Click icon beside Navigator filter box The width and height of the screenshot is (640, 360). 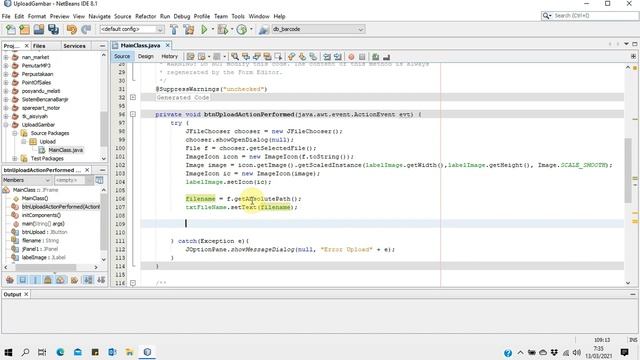99,180
